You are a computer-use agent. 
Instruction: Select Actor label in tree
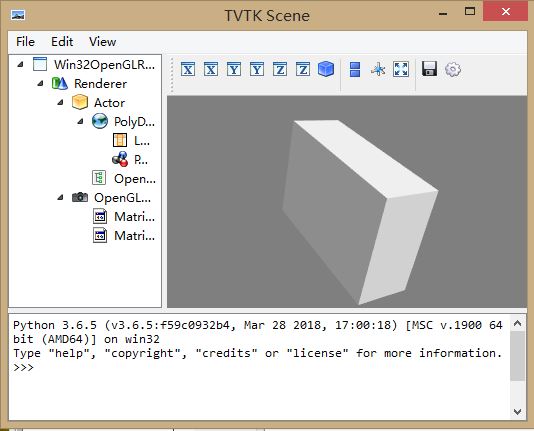pos(109,103)
